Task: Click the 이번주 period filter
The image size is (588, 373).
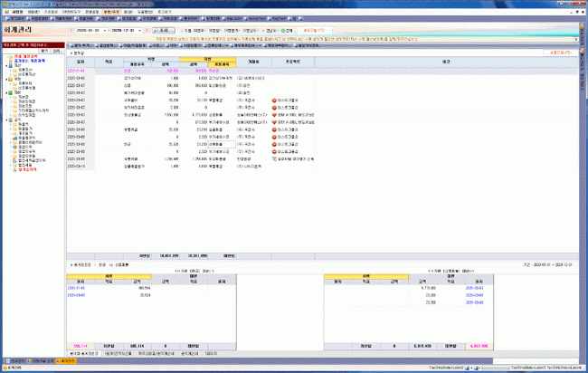Action: click(x=199, y=31)
